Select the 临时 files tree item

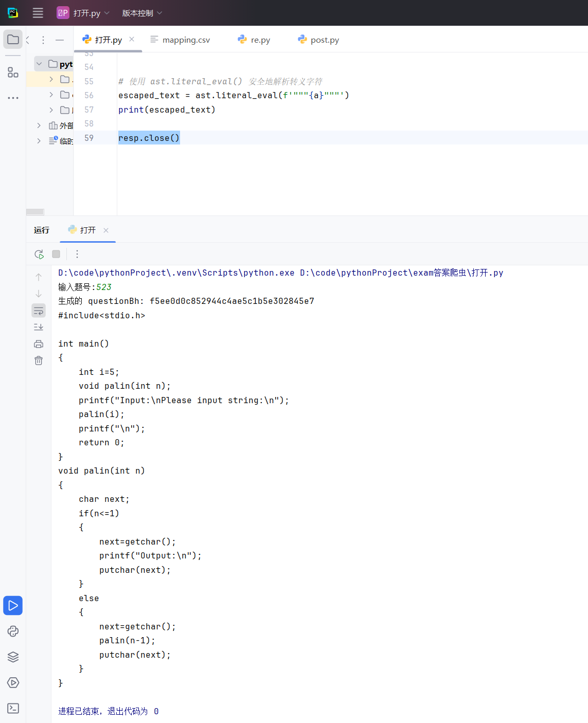click(x=61, y=141)
